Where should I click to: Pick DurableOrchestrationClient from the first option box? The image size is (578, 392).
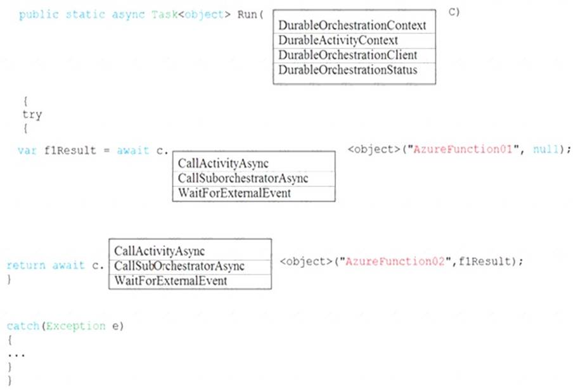pyautogui.click(x=347, y=55)
